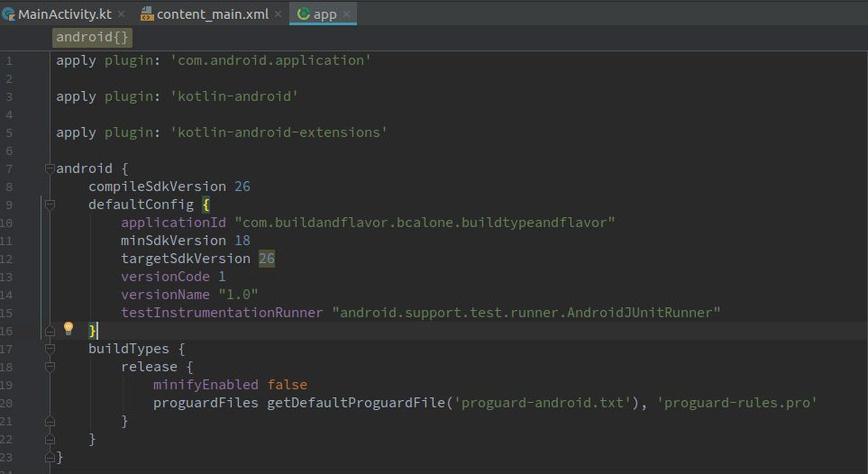Open the content_main.xml tab
Screen dimensions: 868x474
(x=212, y=14)
